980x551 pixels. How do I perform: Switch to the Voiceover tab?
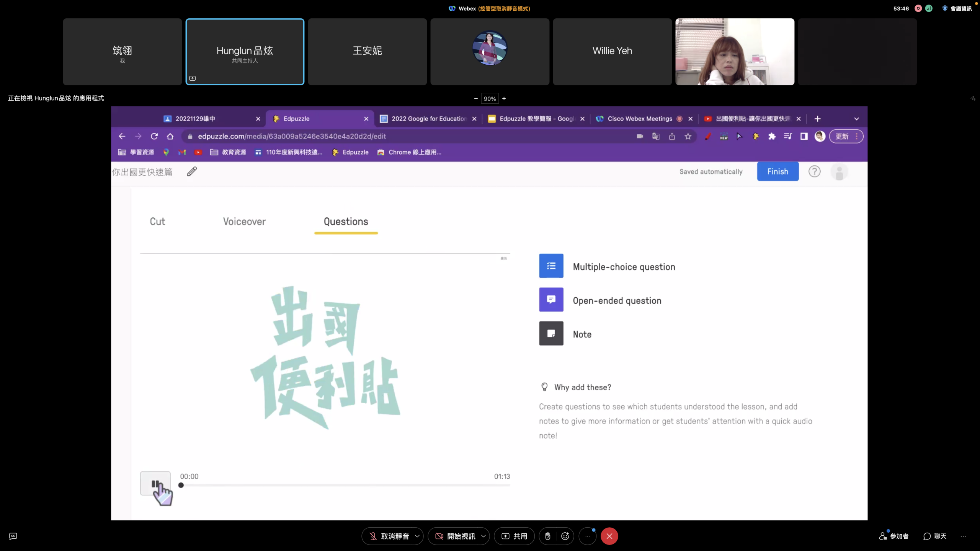tap(244, 222)
